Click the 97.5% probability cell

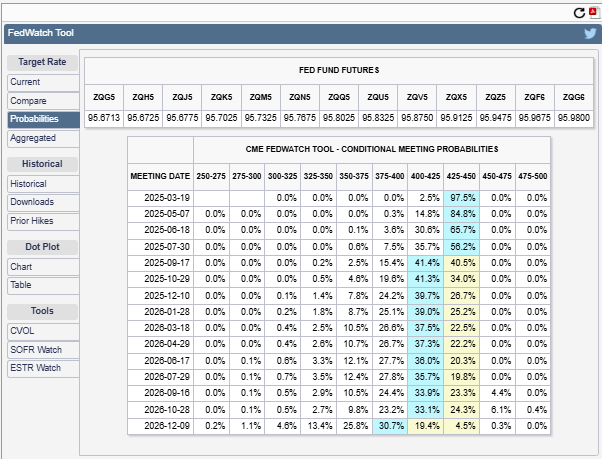click(x=461, y=198)
